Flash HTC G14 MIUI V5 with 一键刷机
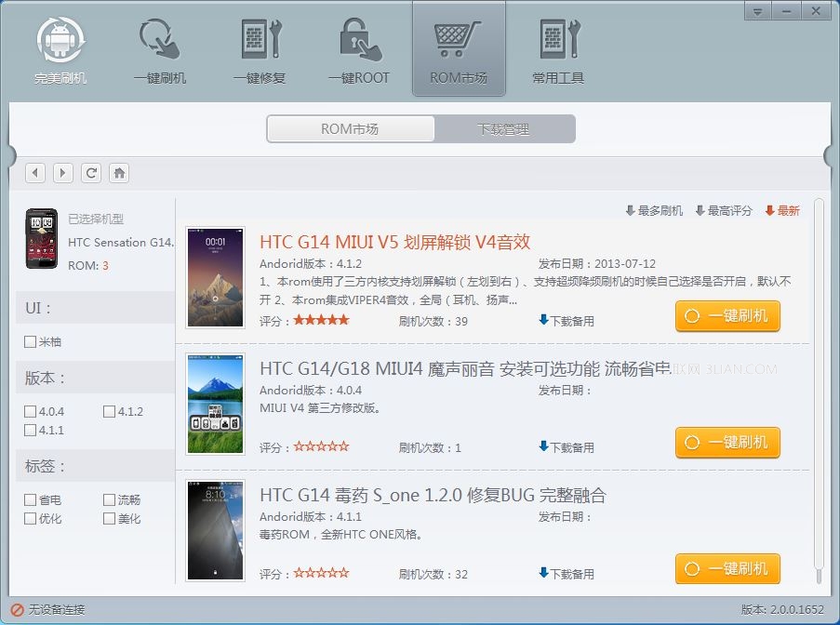The image size is (840, 625). 727,316
